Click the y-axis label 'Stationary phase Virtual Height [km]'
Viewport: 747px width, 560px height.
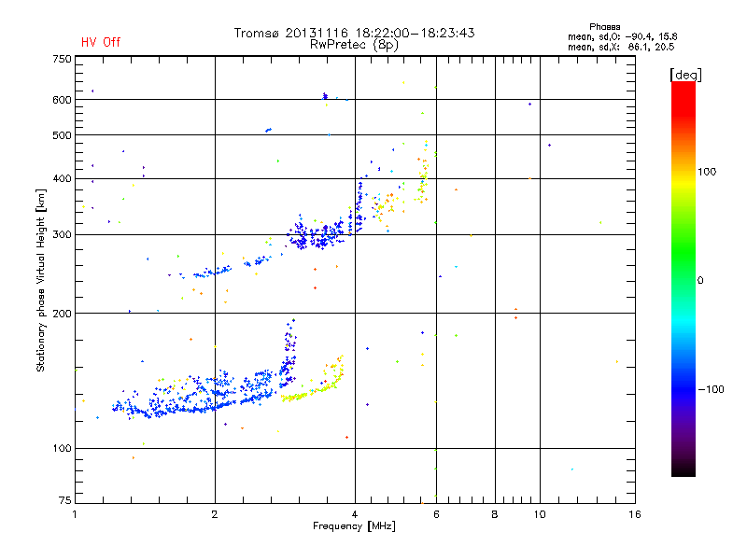[x=40, y=281]
